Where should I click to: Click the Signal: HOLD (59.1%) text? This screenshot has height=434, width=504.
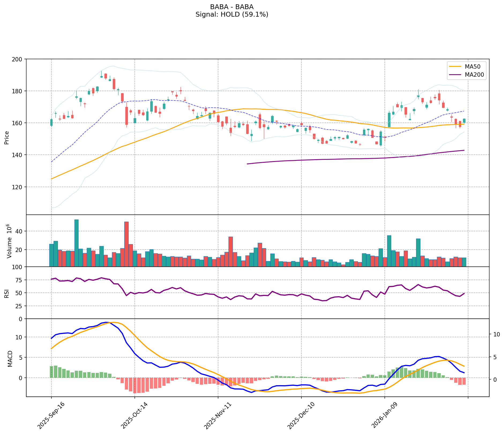click(x=232, y=14)
